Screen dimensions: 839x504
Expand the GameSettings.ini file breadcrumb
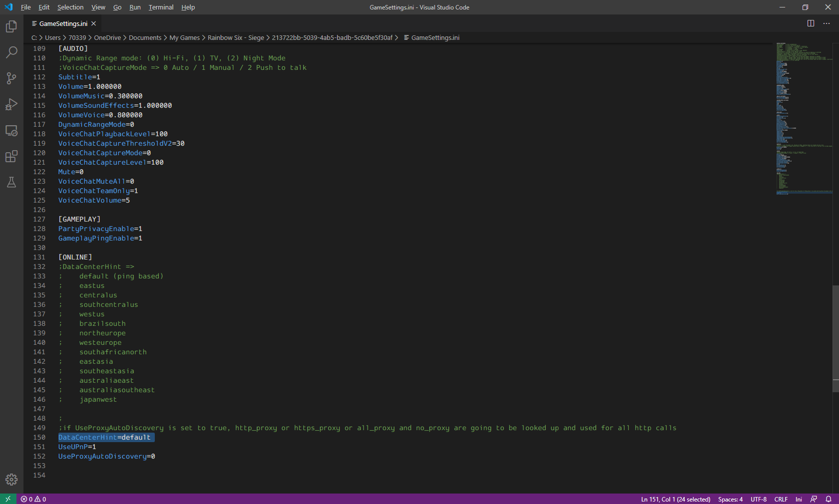431,37
